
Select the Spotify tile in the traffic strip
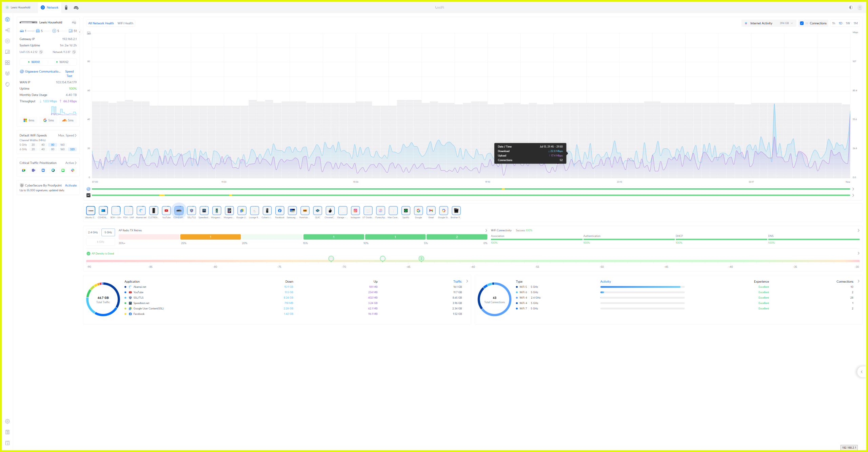406,211
